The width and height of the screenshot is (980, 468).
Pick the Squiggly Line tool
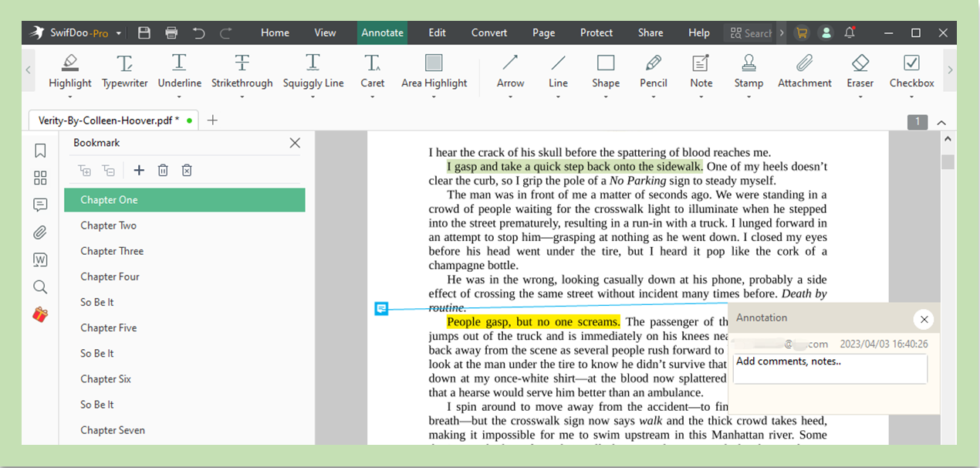[x=313, y=71]
